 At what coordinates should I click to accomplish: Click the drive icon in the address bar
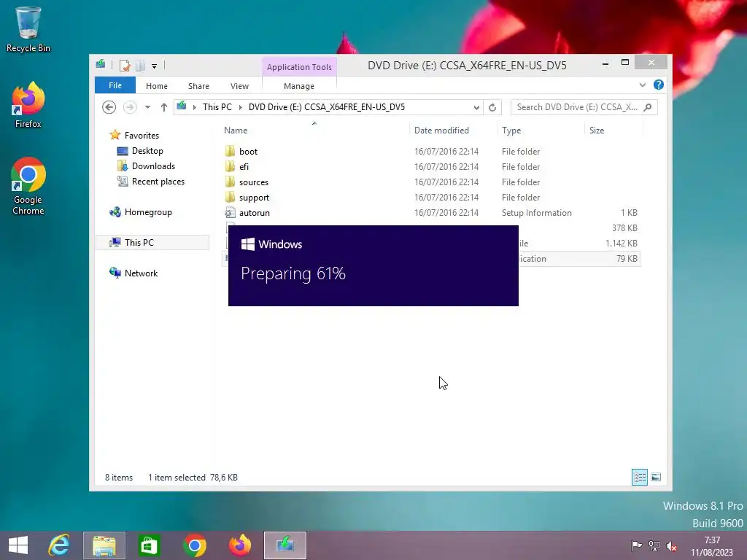click(182, 106)
